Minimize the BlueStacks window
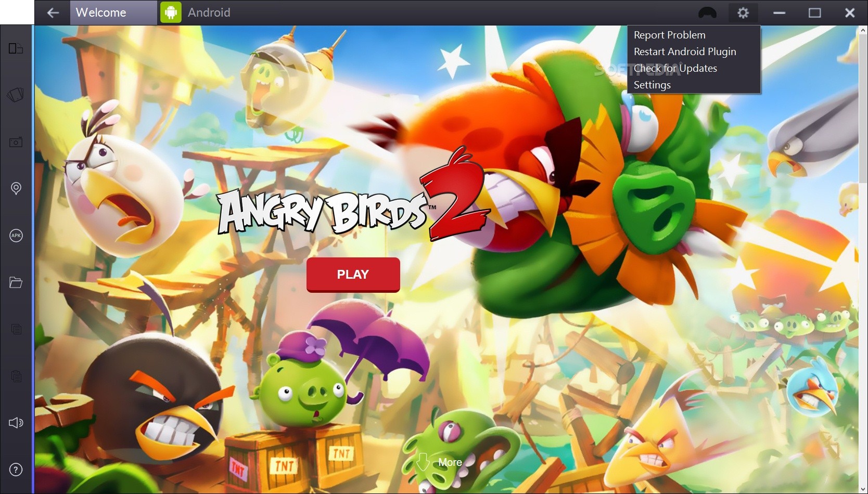868x494 pixels. pyautogui.click(x=779, y=12)
